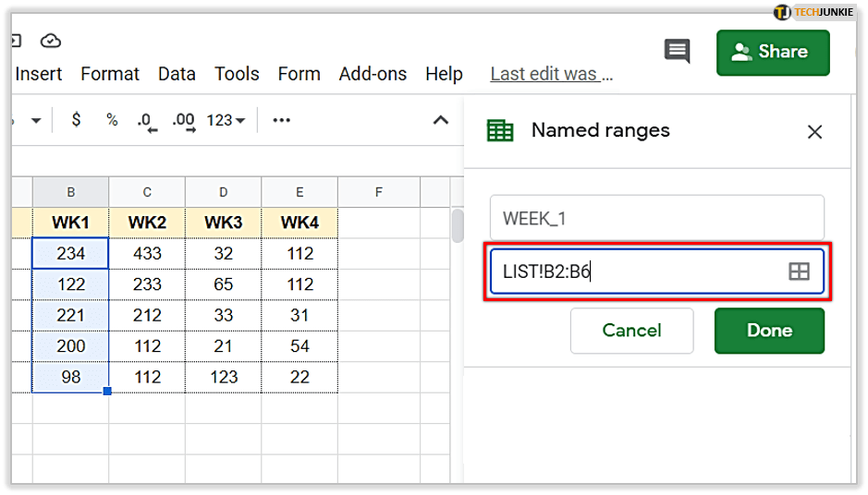868x495 pixels.
Task: Click the select data range grid icon
Action: click(x=799, y=272)
